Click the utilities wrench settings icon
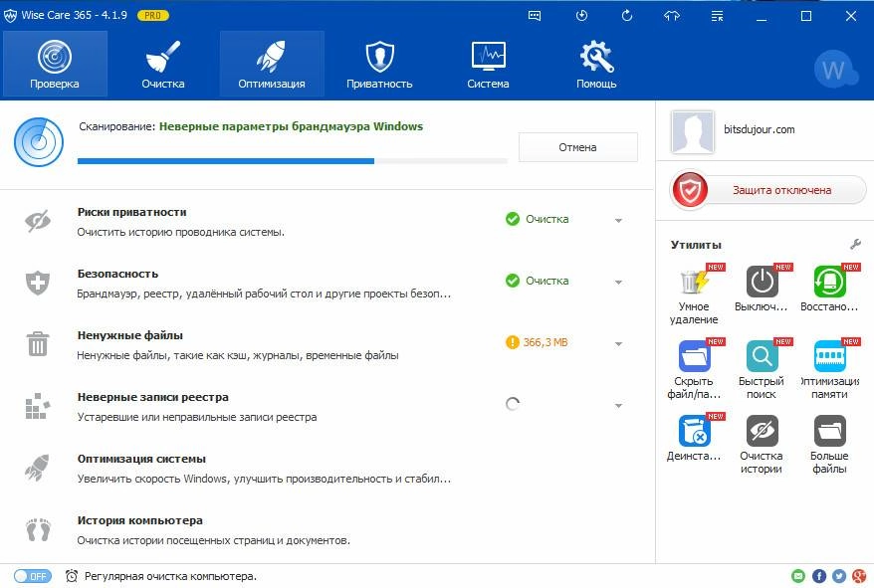 coord(855,244)
